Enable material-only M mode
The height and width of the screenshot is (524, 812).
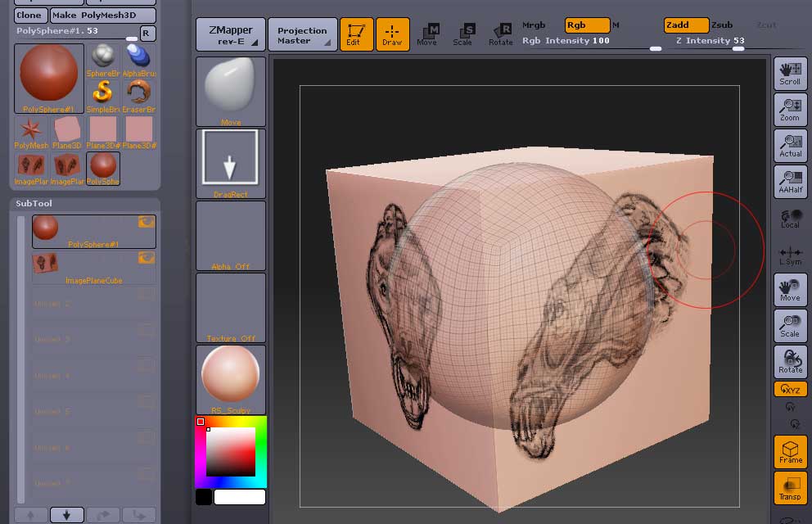pos(616,25)
